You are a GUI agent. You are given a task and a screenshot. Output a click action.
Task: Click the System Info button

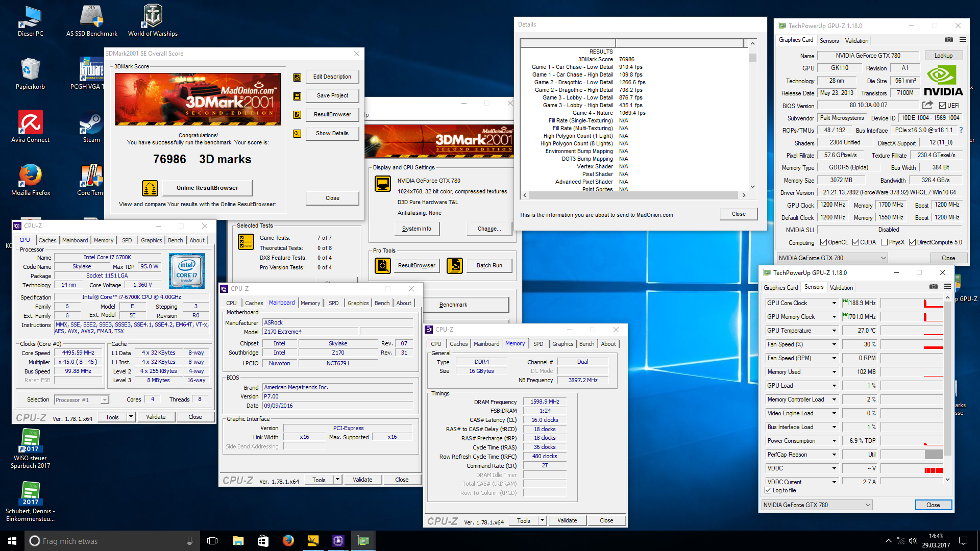click(x=416, y=229)
